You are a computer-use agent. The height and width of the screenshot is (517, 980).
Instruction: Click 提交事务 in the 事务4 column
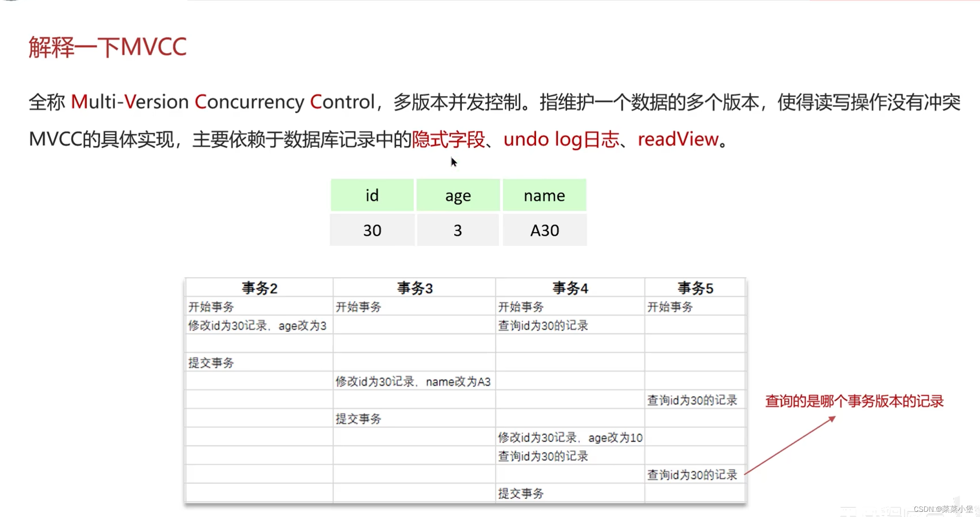point(521,493)
